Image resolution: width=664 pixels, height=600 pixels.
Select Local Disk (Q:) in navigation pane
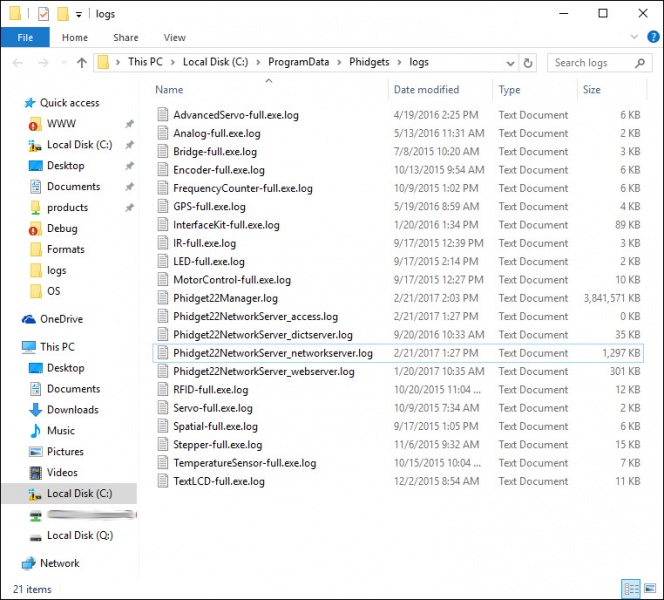click(80, 535)
